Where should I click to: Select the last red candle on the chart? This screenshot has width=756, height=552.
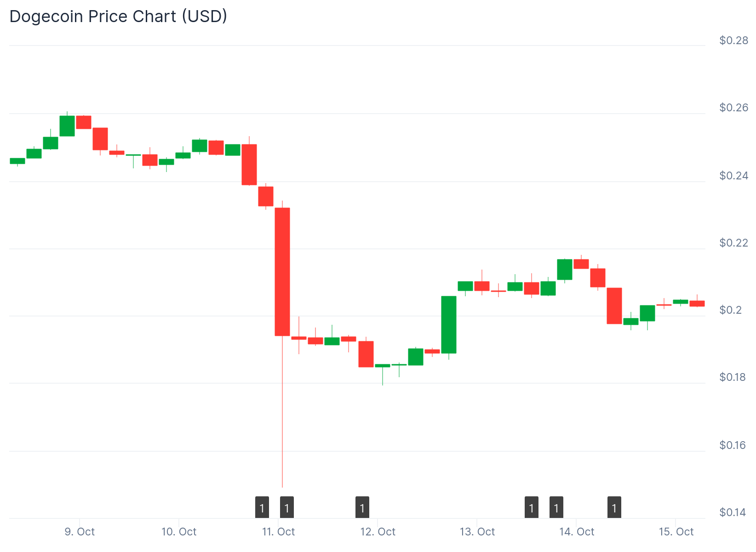point(697,304)
